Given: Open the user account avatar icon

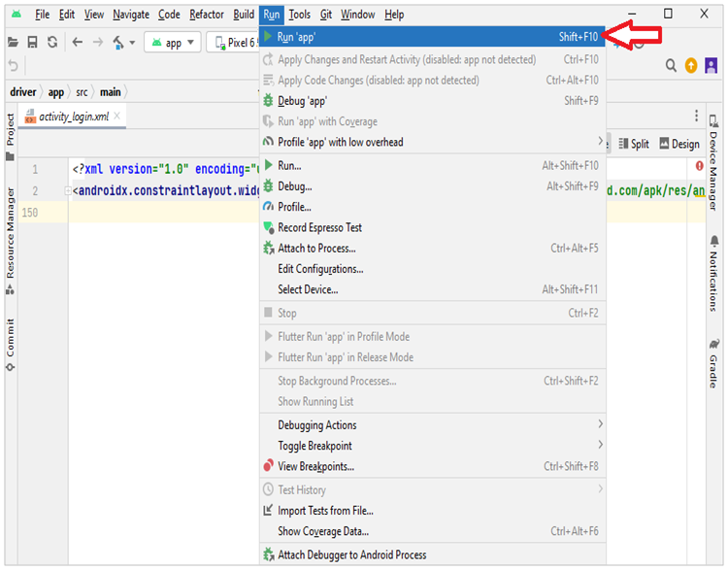Looking at the screenshot, I should tap(711, 65).
